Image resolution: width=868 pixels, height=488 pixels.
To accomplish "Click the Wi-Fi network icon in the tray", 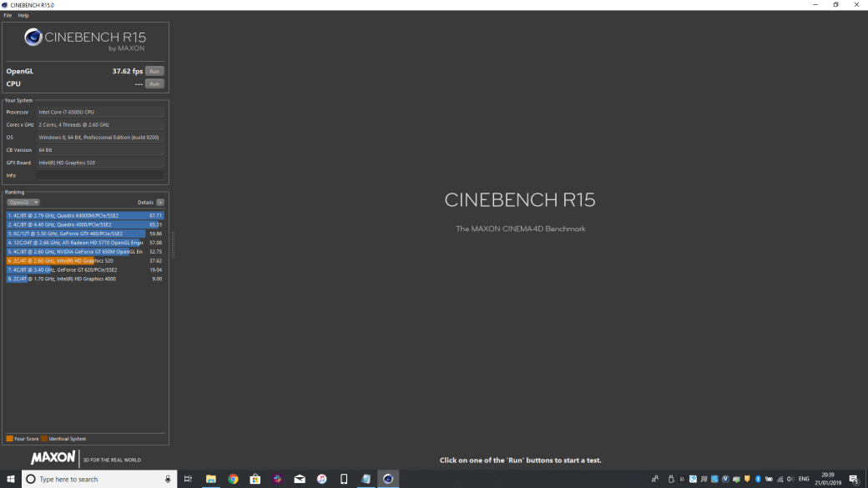I will 780,479.
